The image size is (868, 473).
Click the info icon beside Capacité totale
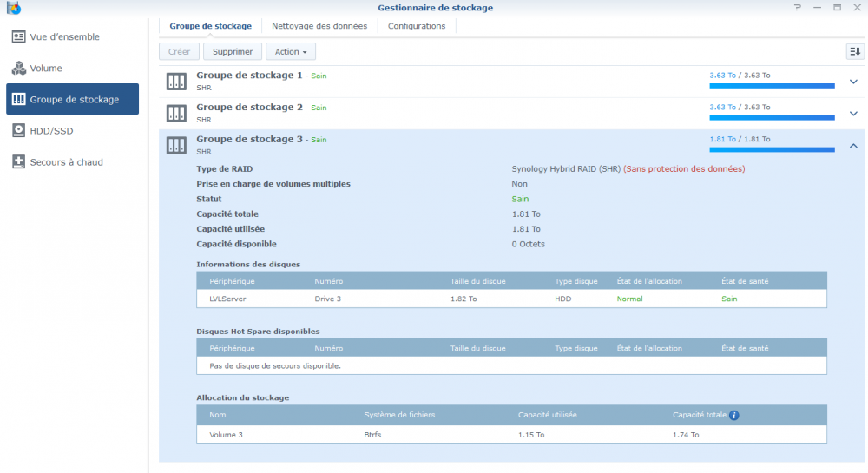733,415
